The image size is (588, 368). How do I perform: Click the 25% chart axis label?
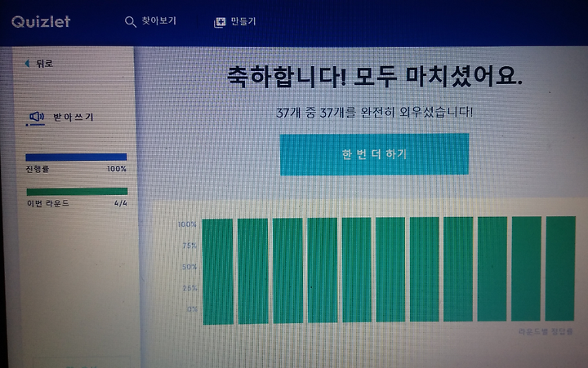tap(189, 288)
